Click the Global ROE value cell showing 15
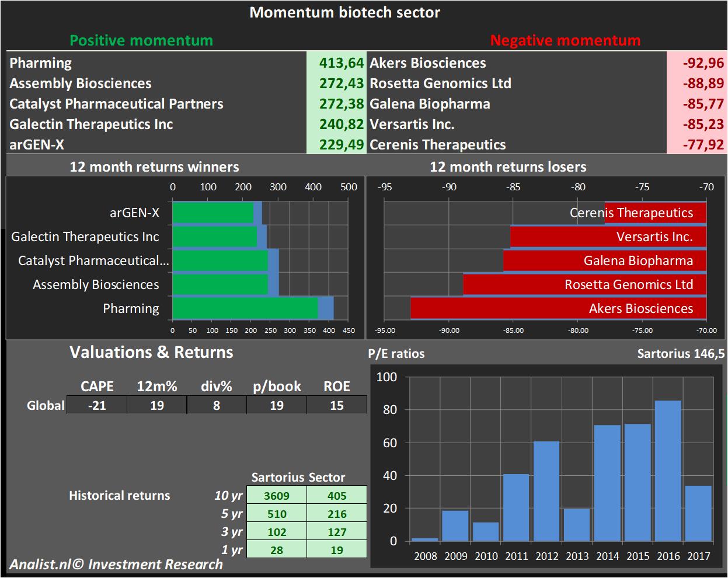728x578 pixels. coord(336,405)
